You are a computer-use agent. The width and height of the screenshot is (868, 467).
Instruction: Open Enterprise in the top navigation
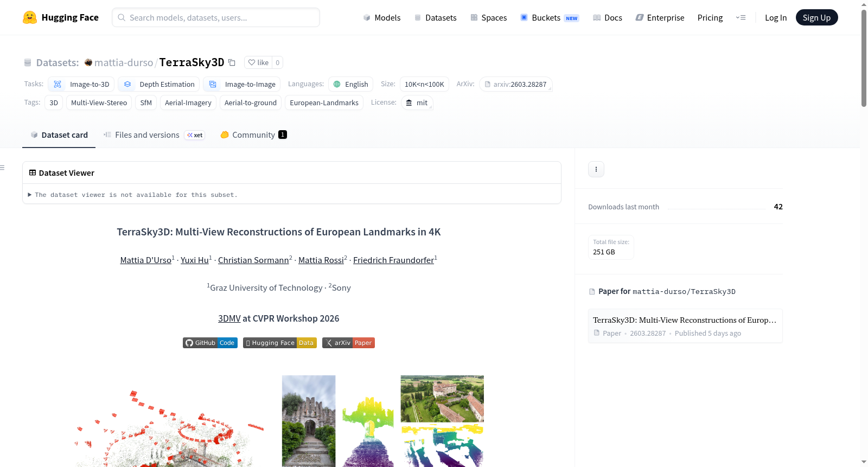tap(660, 17)
